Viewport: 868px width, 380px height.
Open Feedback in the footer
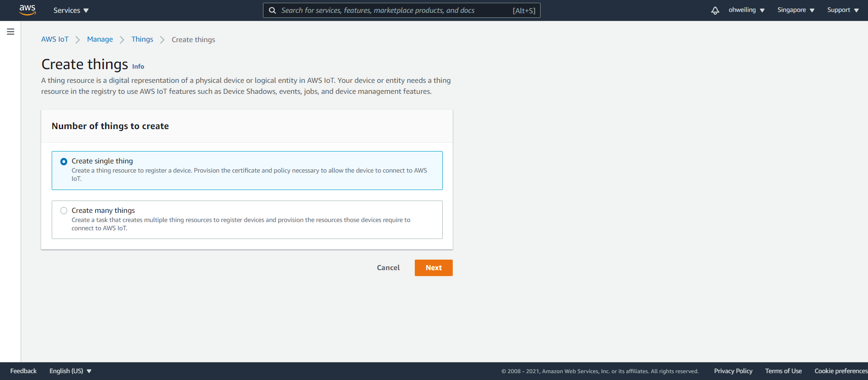[23, 371]
